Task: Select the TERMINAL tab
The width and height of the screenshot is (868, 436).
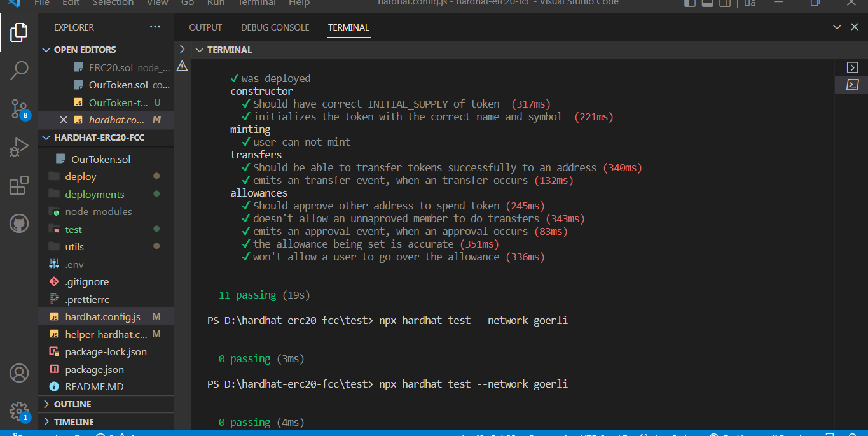Action: 348,27
